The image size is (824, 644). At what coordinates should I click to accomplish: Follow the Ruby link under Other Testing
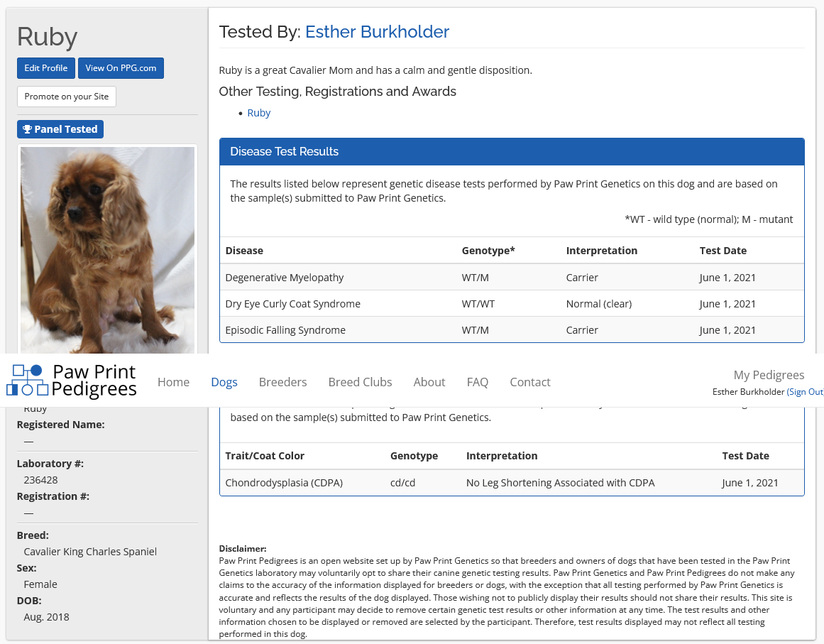tap(258, 113)
